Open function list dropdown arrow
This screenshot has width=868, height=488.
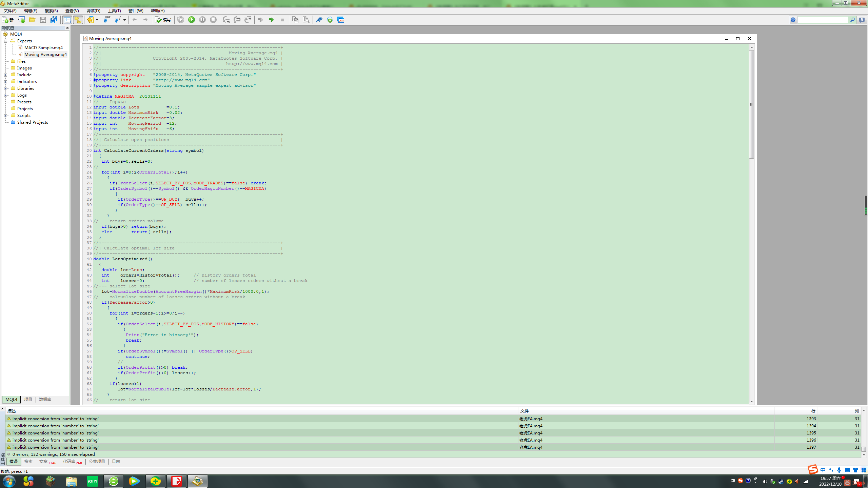coord(125,20)
